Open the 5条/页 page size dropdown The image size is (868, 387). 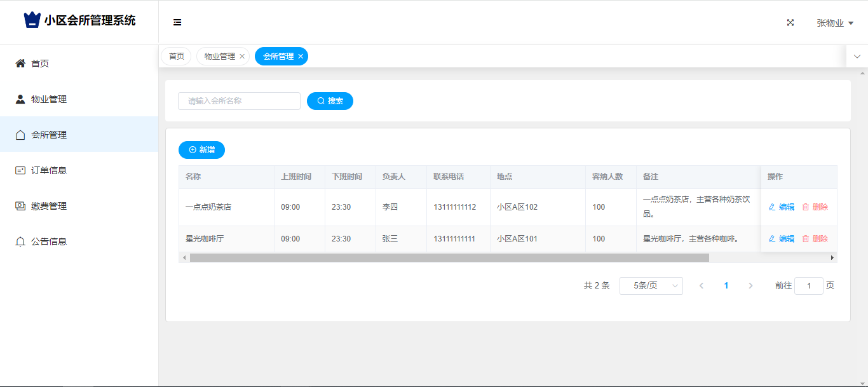pos(651,286)
